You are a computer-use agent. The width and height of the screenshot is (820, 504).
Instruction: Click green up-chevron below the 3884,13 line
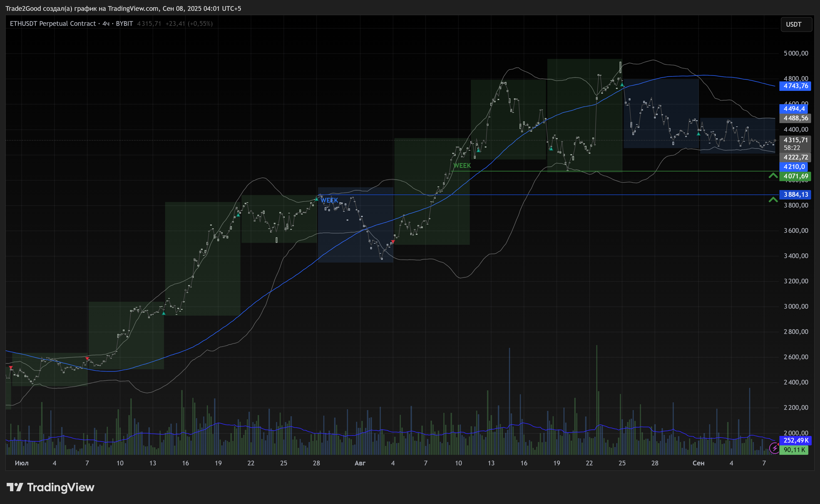click(773, 200)
